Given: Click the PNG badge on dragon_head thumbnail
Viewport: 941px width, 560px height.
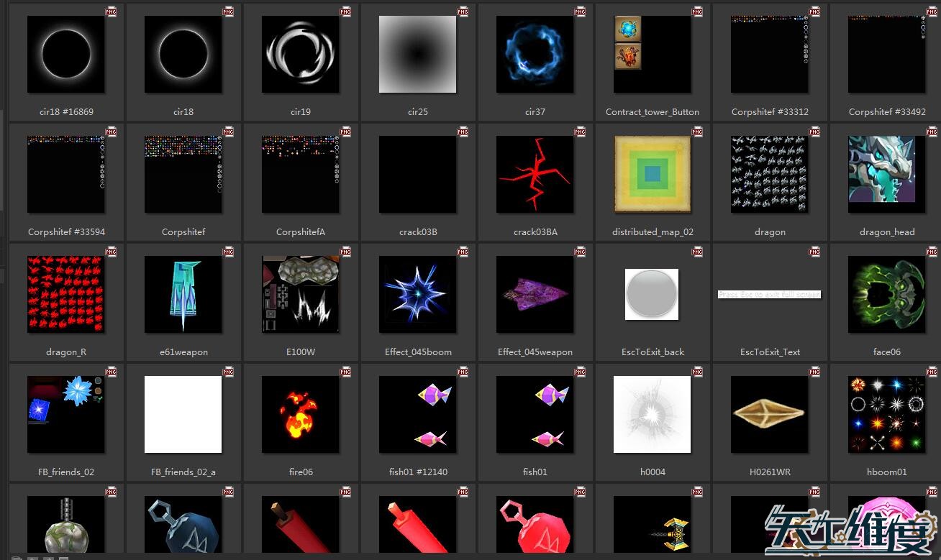Looking at the screenshot, I should click(932, 132).
